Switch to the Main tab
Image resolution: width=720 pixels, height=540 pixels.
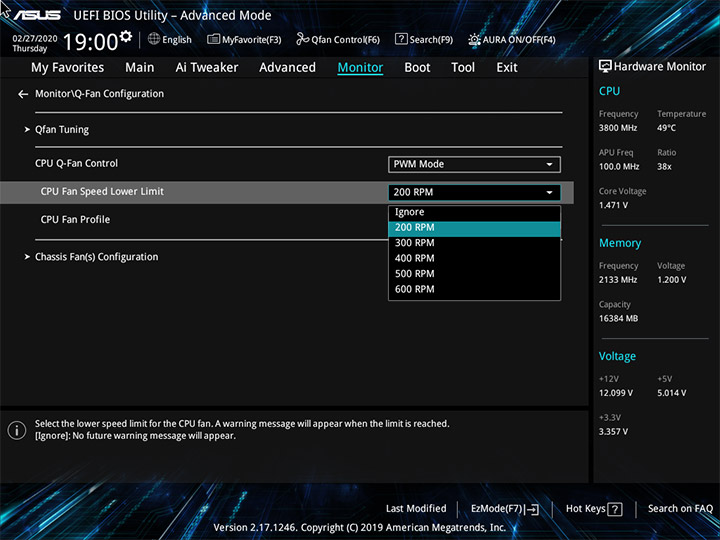coord(140,68)
